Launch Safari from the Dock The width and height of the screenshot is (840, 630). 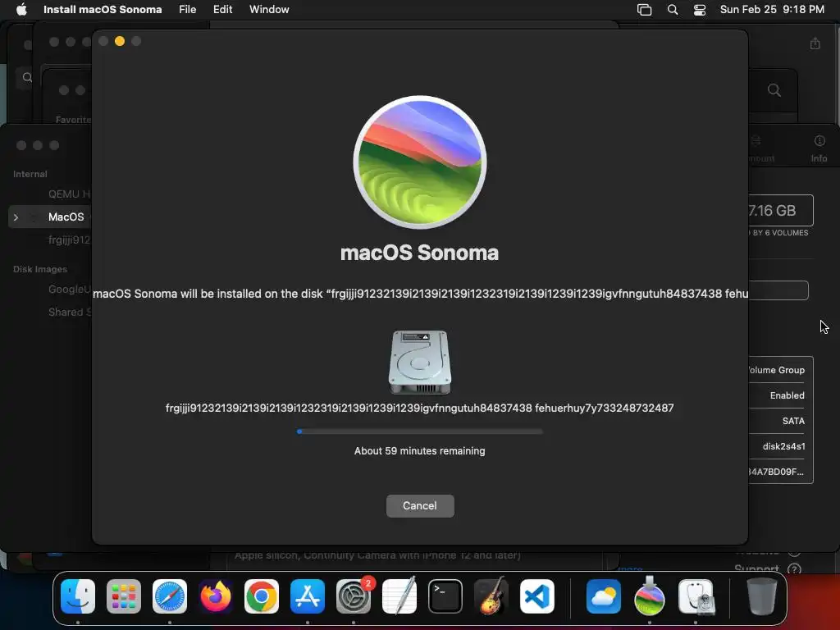170,596
